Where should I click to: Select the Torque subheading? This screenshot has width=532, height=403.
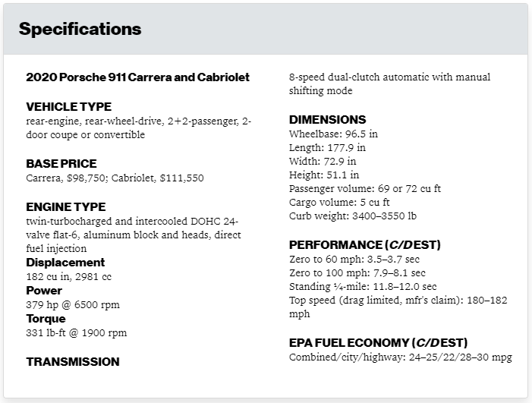[x=46, y=319]
